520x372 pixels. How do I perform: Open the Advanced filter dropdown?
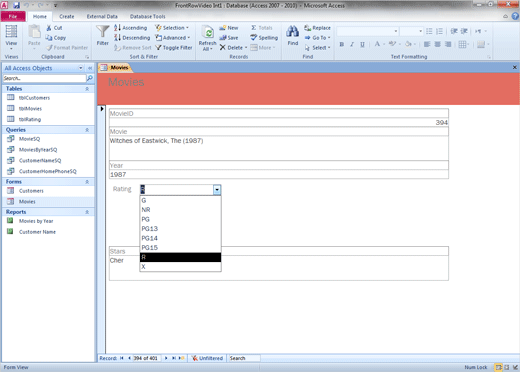pyautogui.click(x=173, y=38)
